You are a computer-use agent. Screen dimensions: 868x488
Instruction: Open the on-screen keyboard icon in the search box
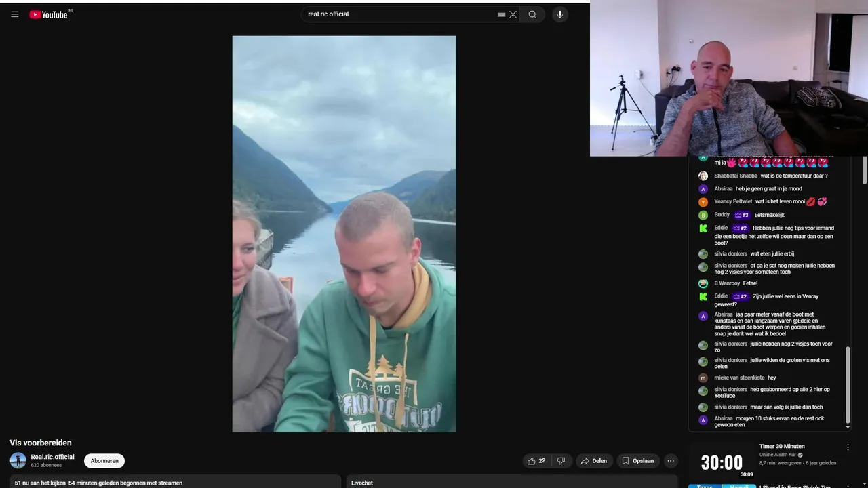(501, 14)
